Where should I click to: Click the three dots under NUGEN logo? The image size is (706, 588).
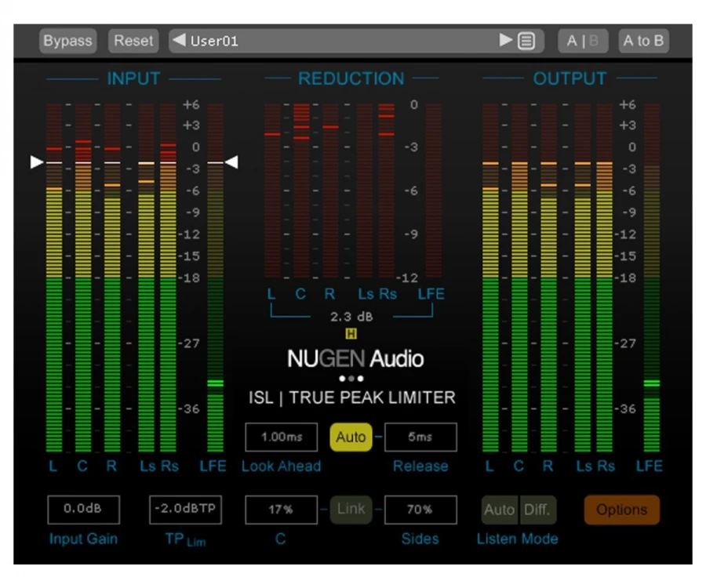pyautogui.click(x=351, y=379)
